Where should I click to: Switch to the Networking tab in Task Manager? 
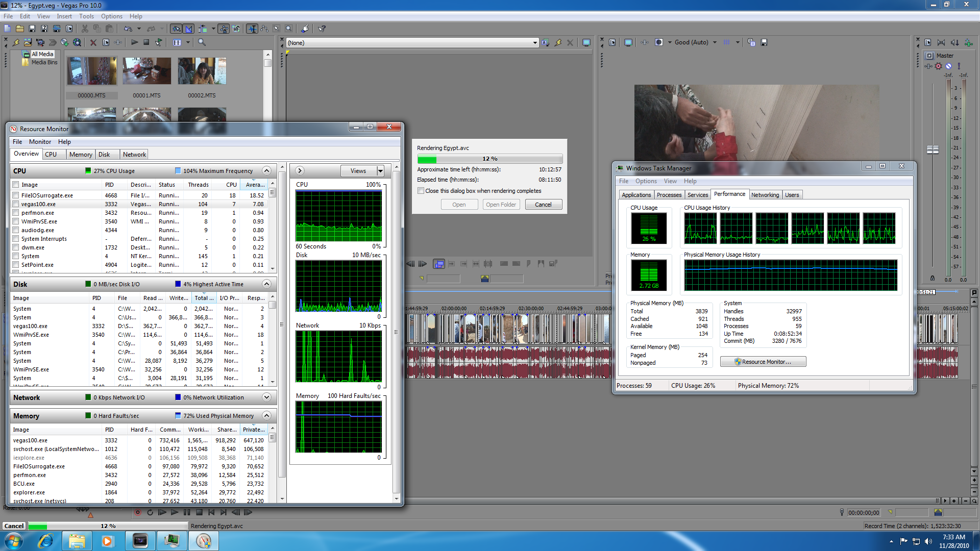765,195
